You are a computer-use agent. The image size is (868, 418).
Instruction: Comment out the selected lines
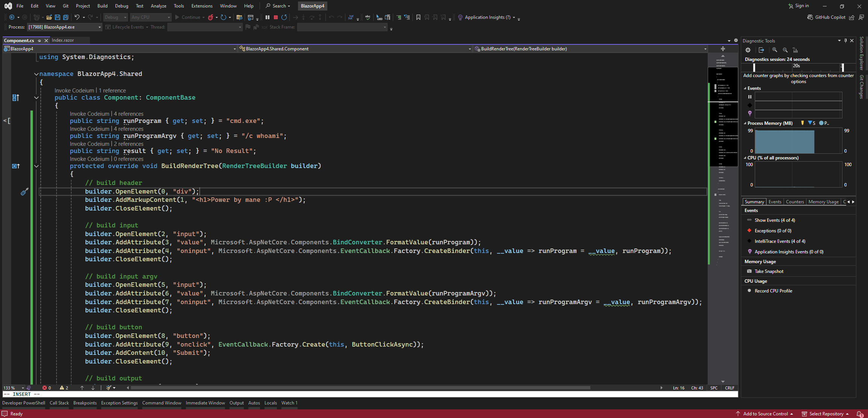point(399,17)
